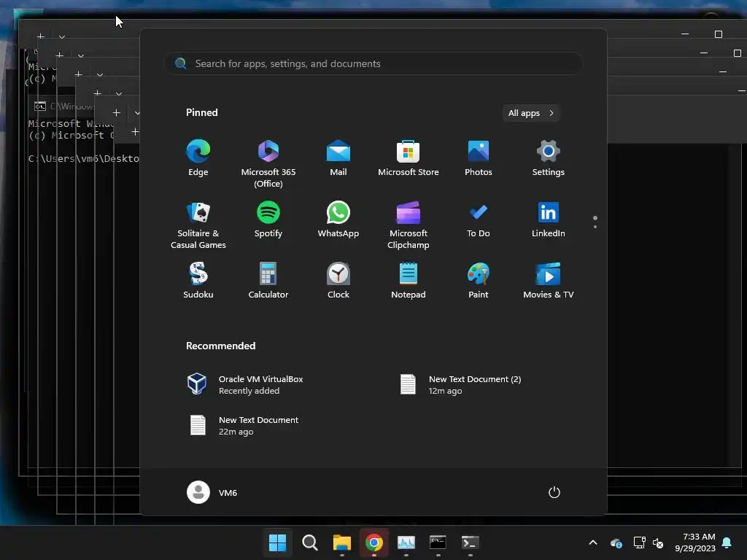Screen dimensions: 747x560
Task: Open the notifications bell icon
Action: tap(727, 542)
